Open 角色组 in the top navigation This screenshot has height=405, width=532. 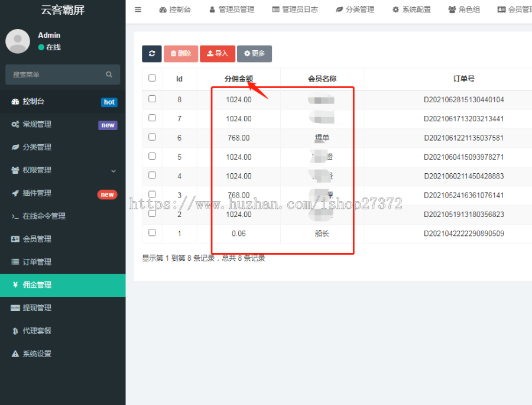464,10
